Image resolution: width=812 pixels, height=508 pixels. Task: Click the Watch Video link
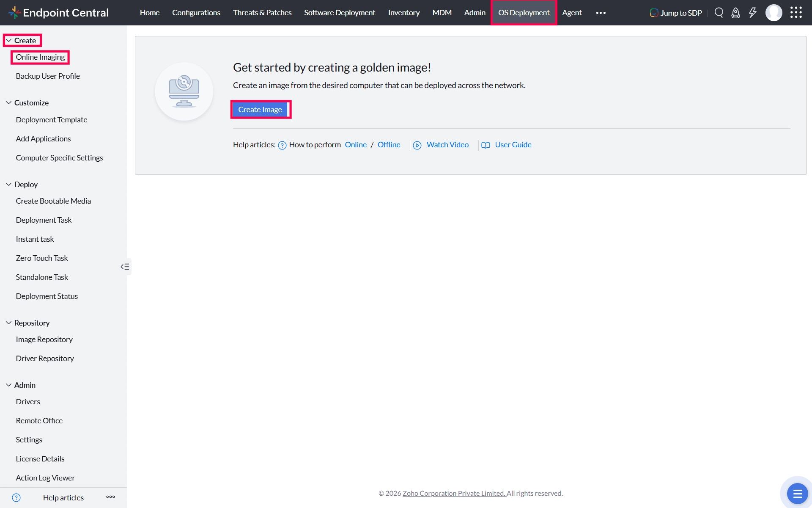pos(447,145)
